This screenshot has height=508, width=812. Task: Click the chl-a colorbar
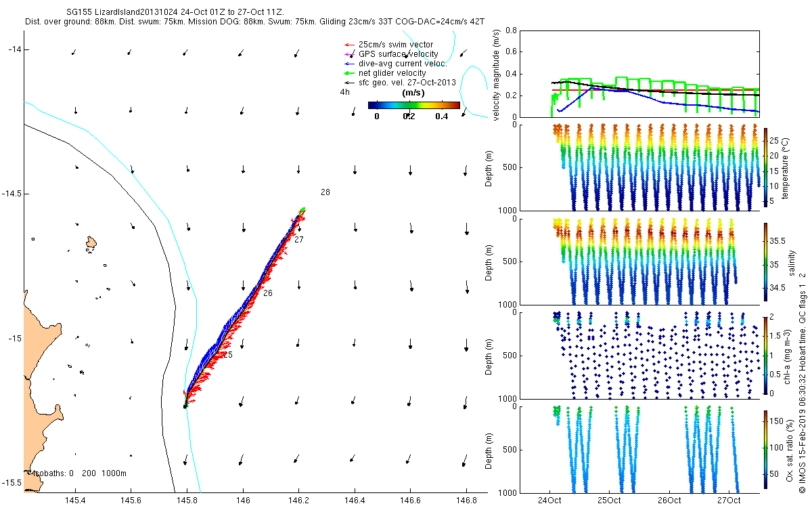point(765,355)
